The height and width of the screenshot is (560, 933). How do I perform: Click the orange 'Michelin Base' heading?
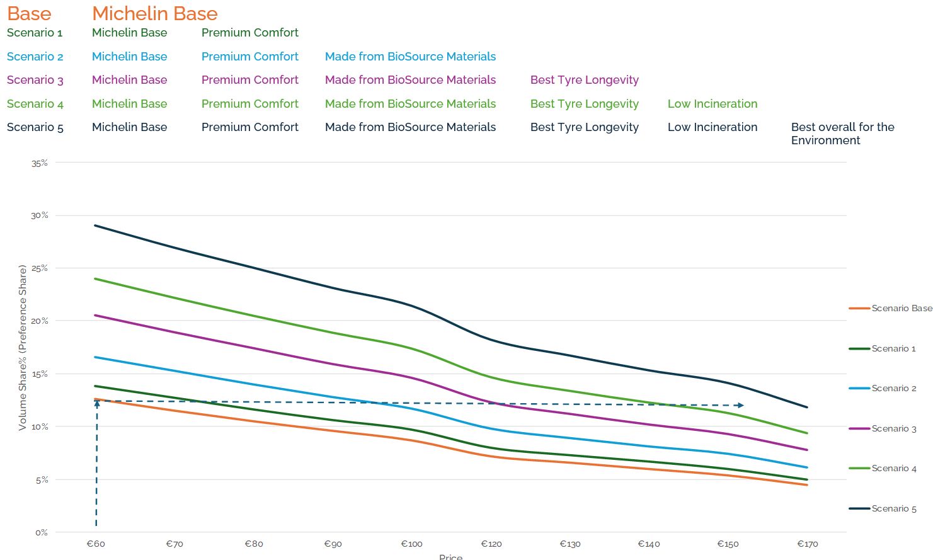click(x=154, y=13)
